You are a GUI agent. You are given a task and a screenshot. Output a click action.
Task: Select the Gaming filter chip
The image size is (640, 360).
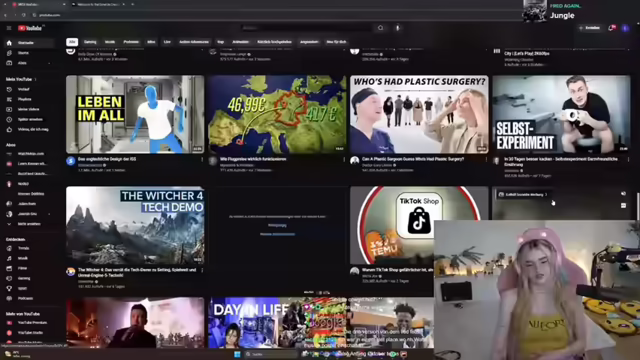[x=90, y=42]
